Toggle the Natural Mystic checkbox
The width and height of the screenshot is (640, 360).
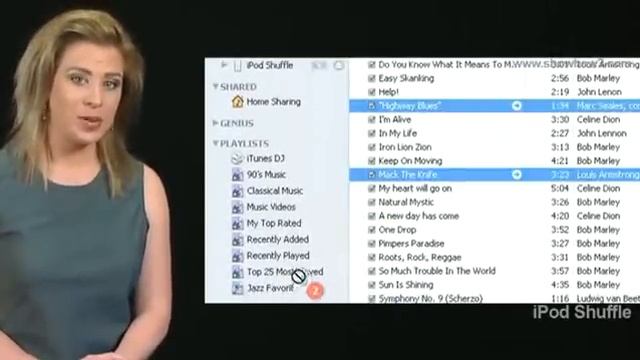(371, 202)
